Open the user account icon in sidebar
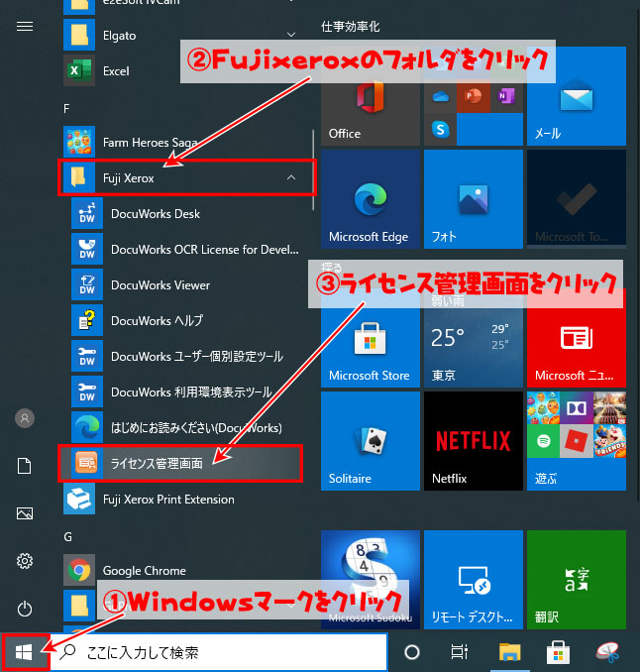The width and height of the screenshot is (640, 672). point(25,418)
